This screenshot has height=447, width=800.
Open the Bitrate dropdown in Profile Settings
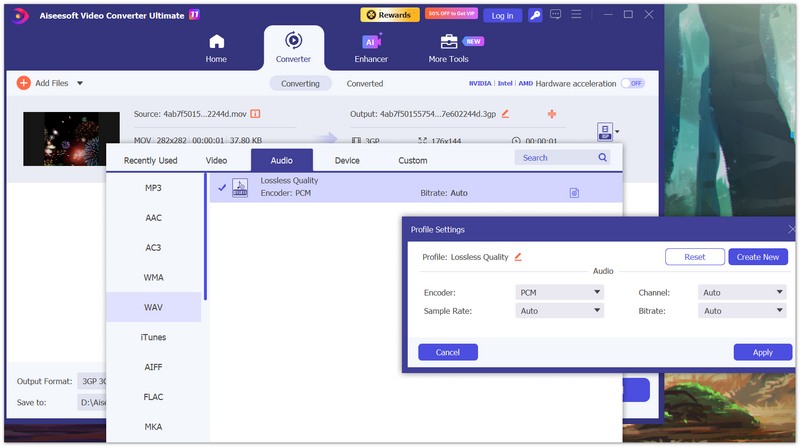tap(742, 311)
